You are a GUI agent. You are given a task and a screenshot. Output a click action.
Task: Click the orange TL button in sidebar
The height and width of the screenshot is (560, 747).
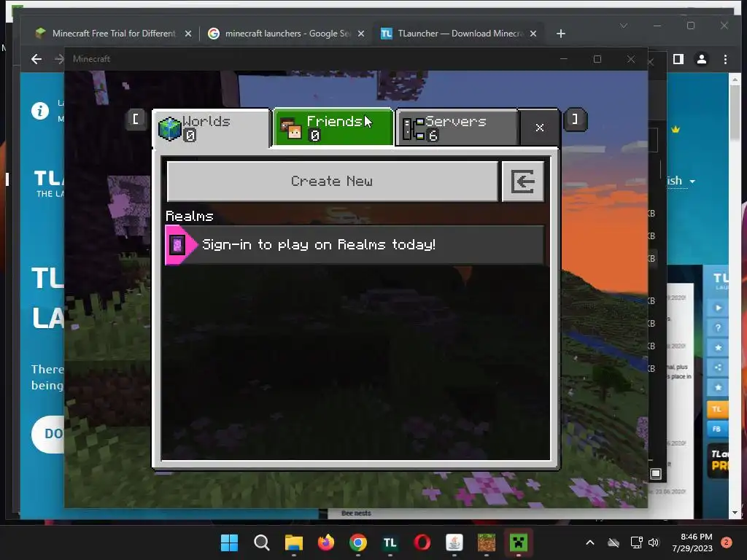coord(717,409)
